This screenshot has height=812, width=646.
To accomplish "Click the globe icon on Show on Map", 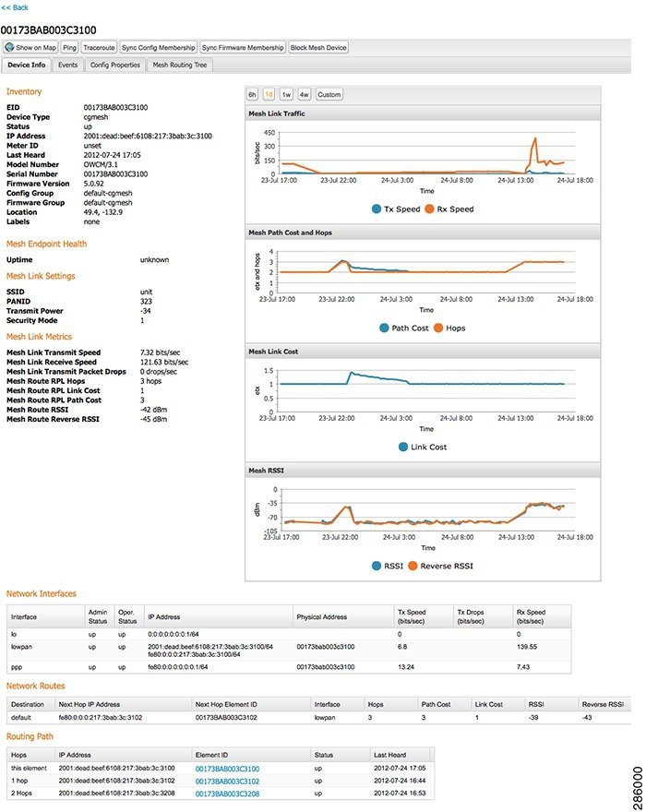I will pos(9,47).
